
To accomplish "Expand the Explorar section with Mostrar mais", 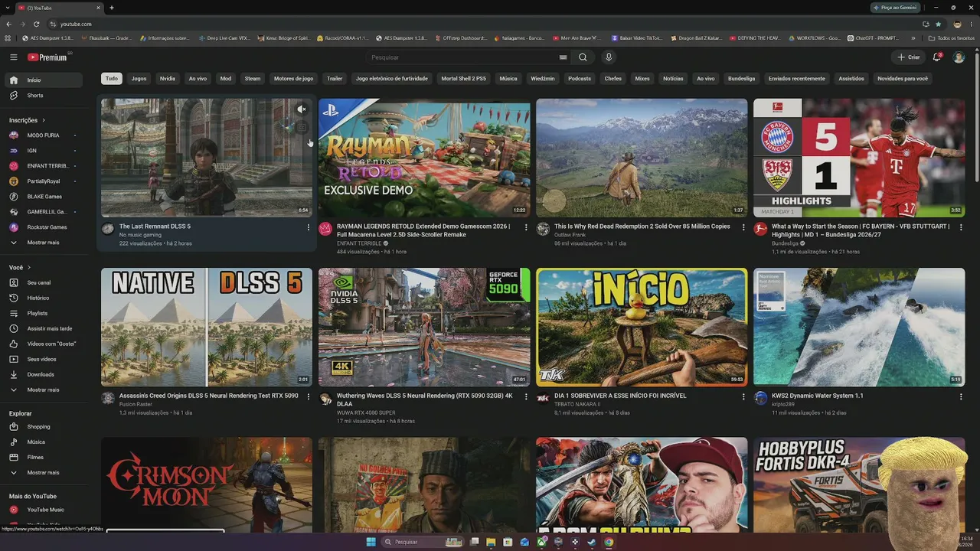I will pyautogui.click(x=44, y=472).
